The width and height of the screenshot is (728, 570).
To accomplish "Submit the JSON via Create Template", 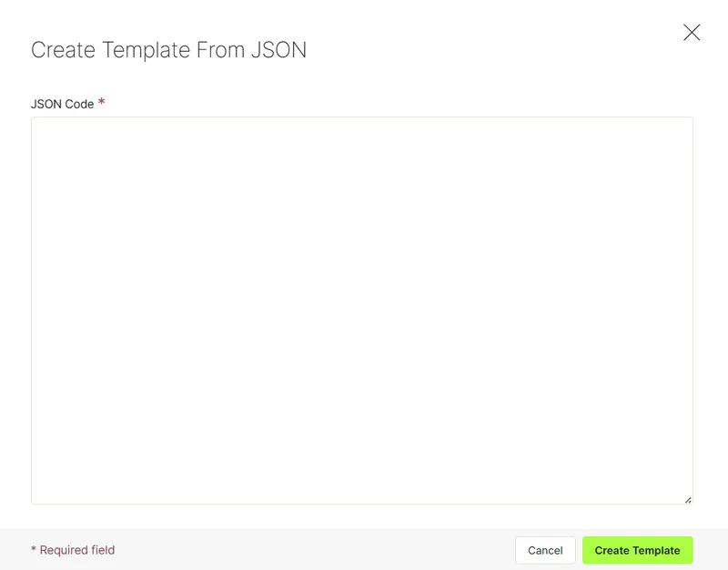I will [x=638, y=551].
